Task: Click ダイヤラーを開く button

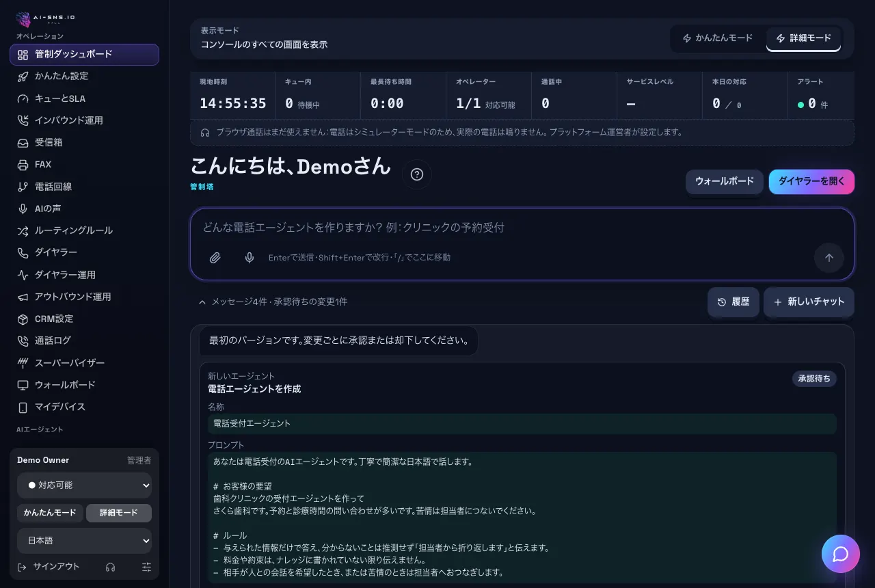Action: point(811,182)
